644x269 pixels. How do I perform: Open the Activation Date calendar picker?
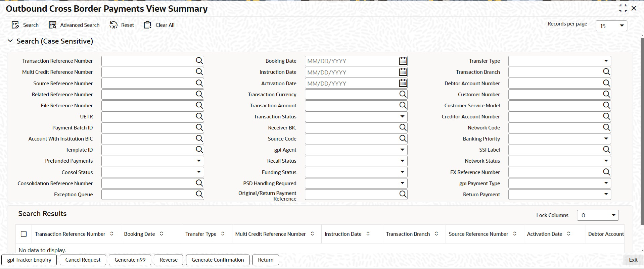(x=403, y=83)
